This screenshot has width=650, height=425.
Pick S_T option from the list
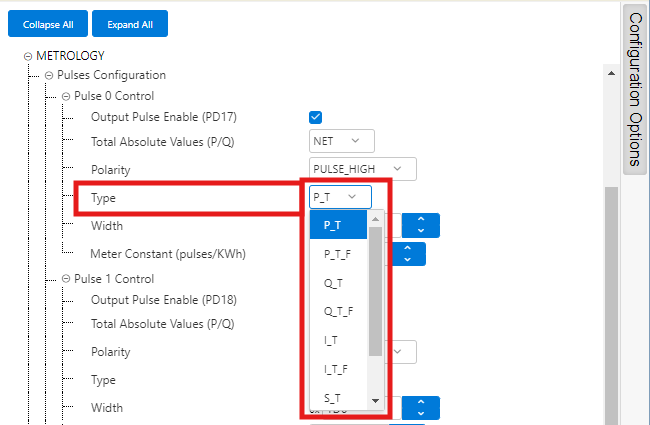(x=332, y=397)
